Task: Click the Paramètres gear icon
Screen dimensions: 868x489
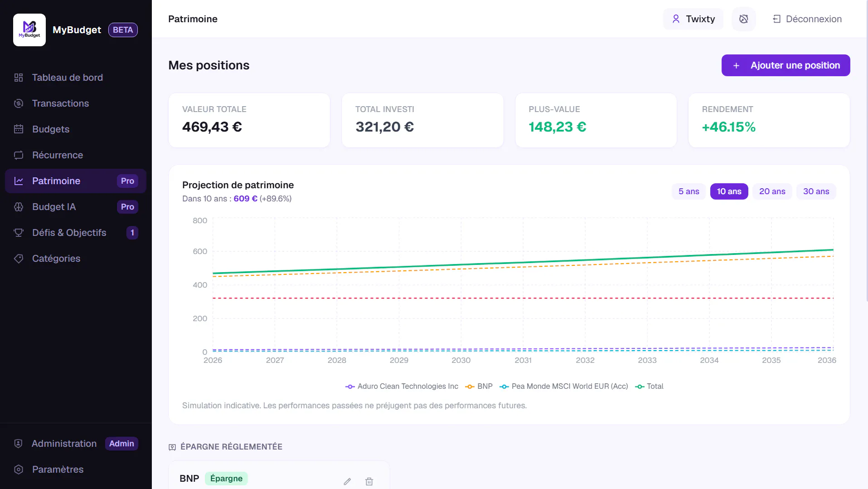Action: pos(19,469)
